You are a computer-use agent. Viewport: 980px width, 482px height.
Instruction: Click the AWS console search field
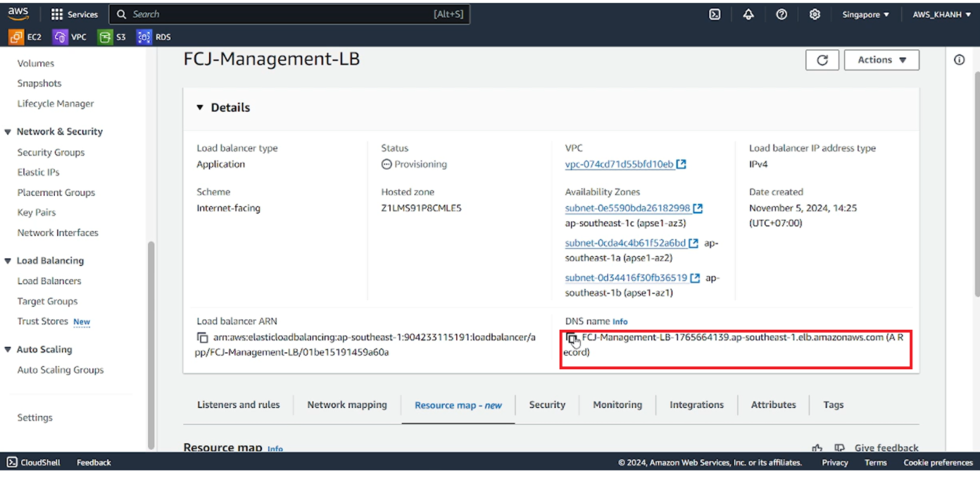[290, 14]
